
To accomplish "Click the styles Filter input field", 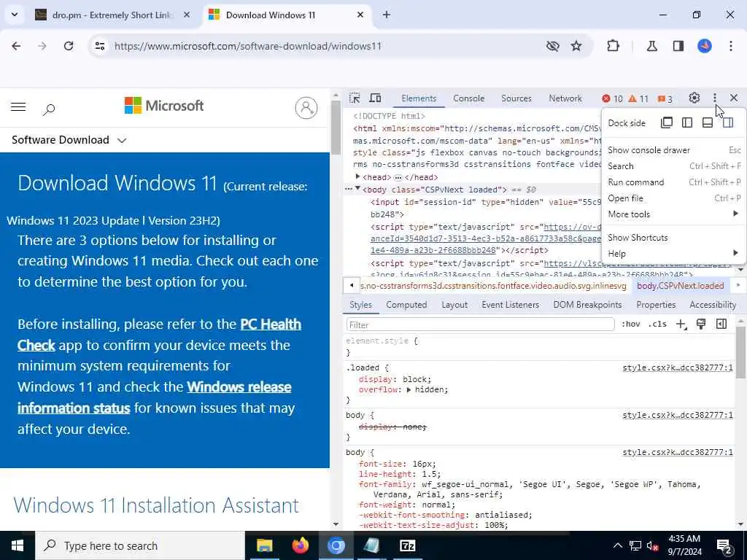I will click(480, 324).
